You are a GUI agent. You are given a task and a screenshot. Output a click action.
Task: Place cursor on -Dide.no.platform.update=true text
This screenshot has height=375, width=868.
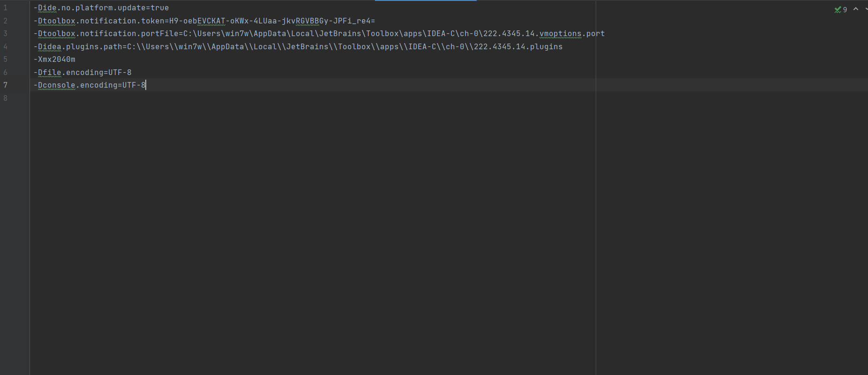click(101, 8)
